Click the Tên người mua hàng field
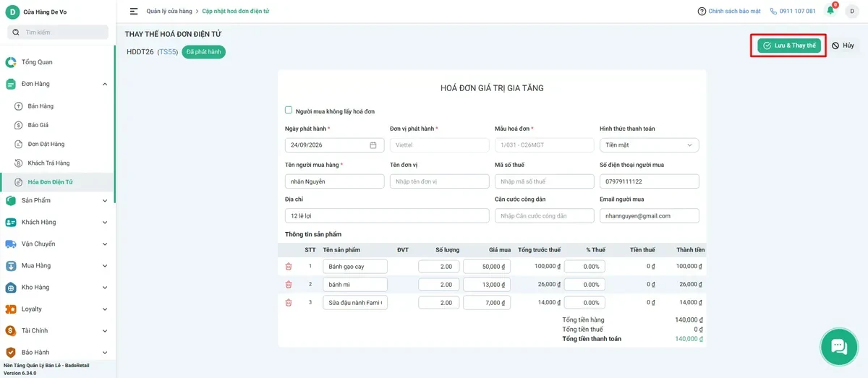 (335, 181)
